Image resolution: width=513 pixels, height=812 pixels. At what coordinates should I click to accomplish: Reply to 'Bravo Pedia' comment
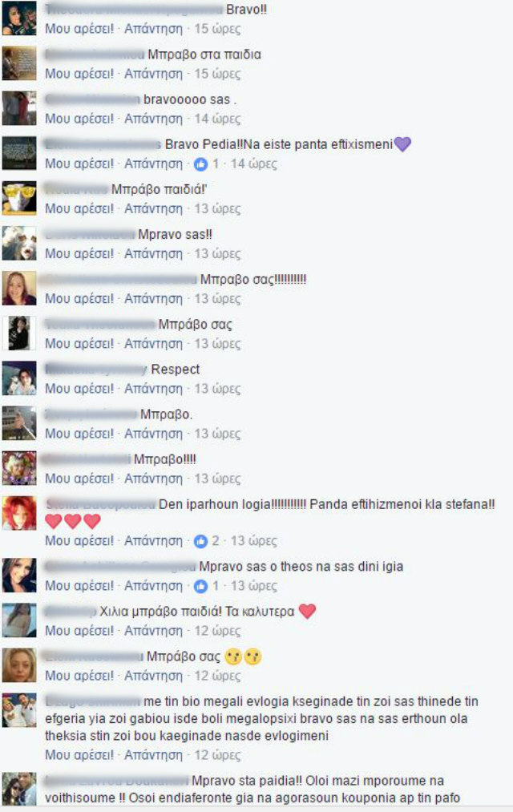(153, 164)
